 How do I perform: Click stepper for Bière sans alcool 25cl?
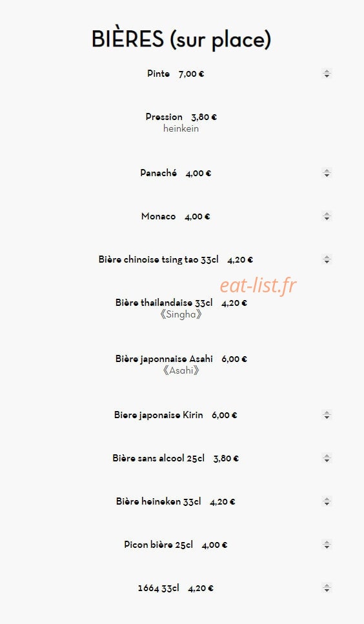point(327,458)
